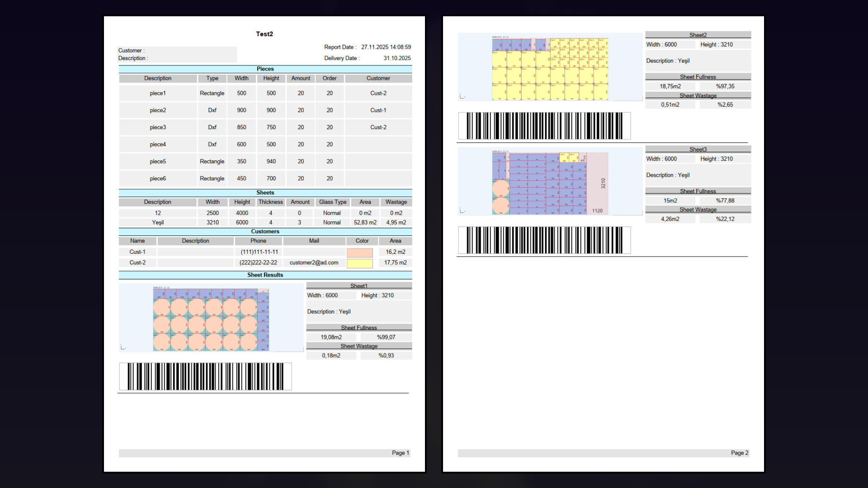Click the barcode below the Sheet1 preview
Viewport: 868px width, 488px height.
tap(206, 376)
